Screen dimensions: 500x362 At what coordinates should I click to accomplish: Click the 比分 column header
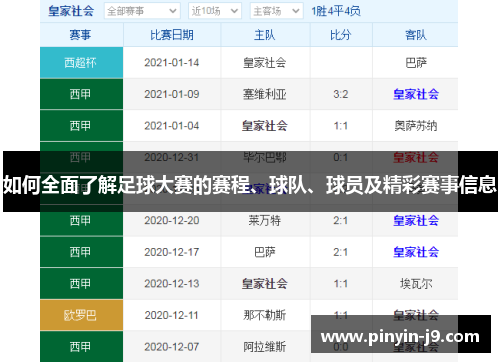click(x=341, y=35)
